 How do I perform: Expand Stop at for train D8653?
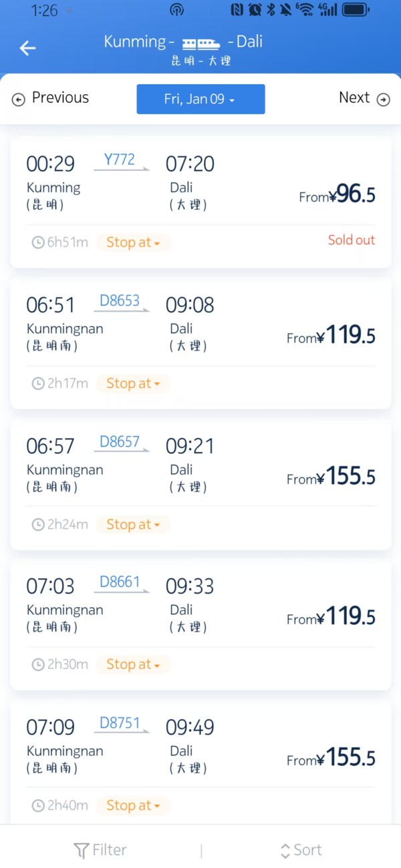133,383
